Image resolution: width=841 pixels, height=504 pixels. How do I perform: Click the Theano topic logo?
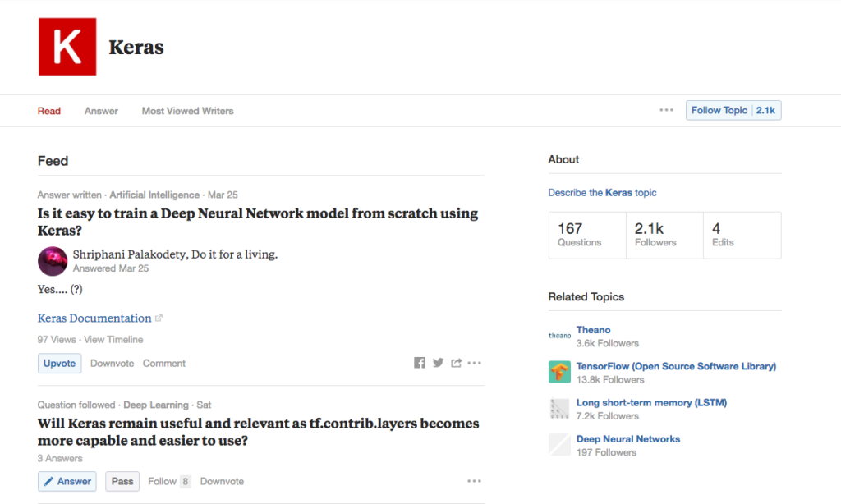coord(559,336)
